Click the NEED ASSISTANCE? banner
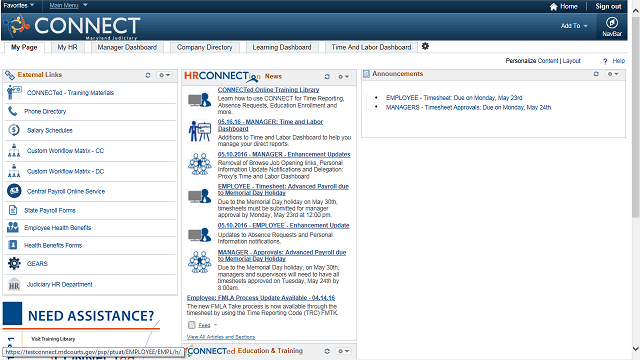Screen dimensions: 640x360 click(81, 315)
